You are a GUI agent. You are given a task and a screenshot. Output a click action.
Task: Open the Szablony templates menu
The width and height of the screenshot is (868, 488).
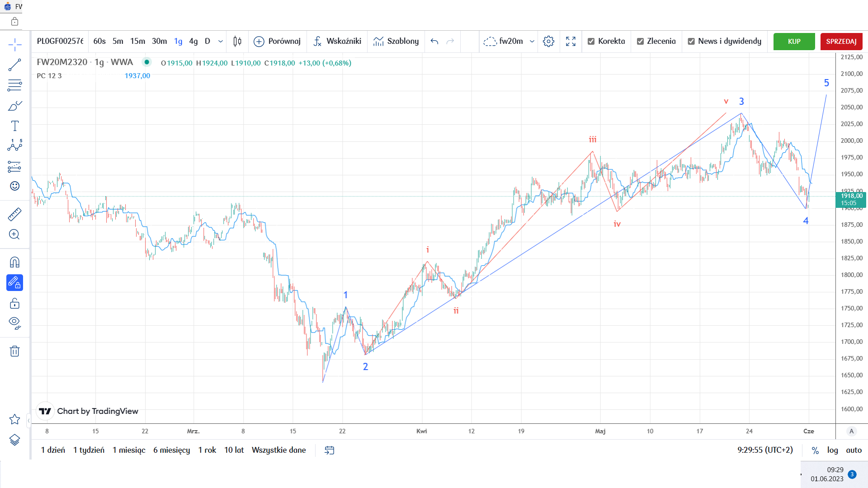[396, 41]
